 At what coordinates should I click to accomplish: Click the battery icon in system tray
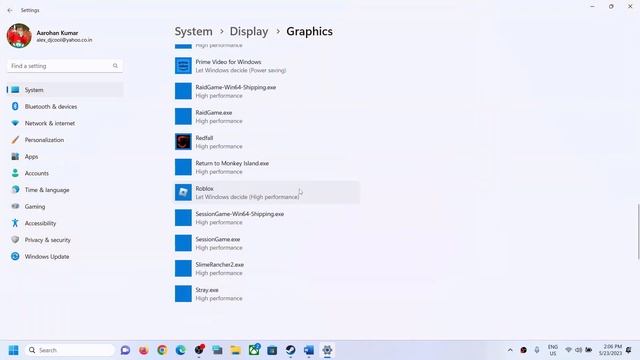point(589,350)
